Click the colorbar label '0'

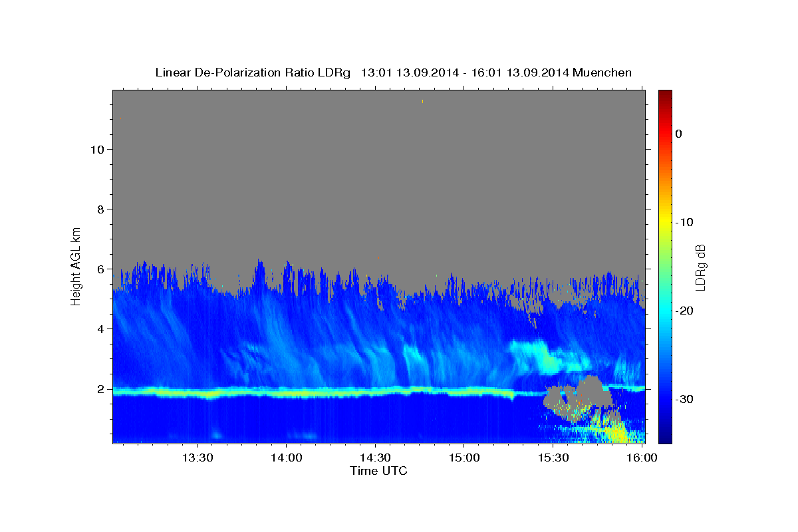tap(679, 134)
